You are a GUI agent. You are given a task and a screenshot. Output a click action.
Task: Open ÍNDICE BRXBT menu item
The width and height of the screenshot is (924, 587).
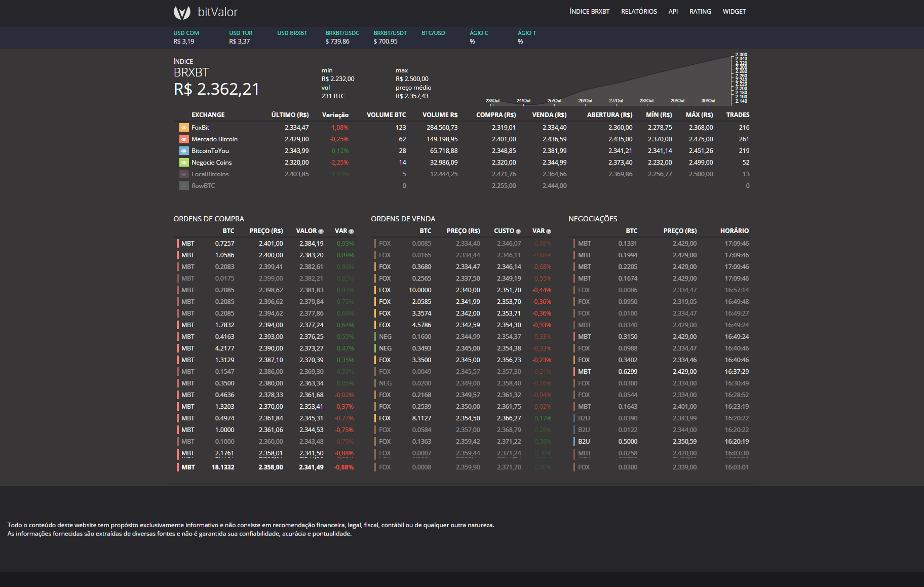pyautogui.click(x=590, y=11)
